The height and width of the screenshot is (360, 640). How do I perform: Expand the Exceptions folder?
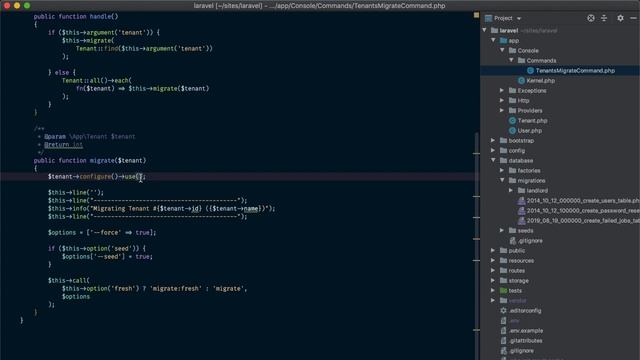[502, 90]
